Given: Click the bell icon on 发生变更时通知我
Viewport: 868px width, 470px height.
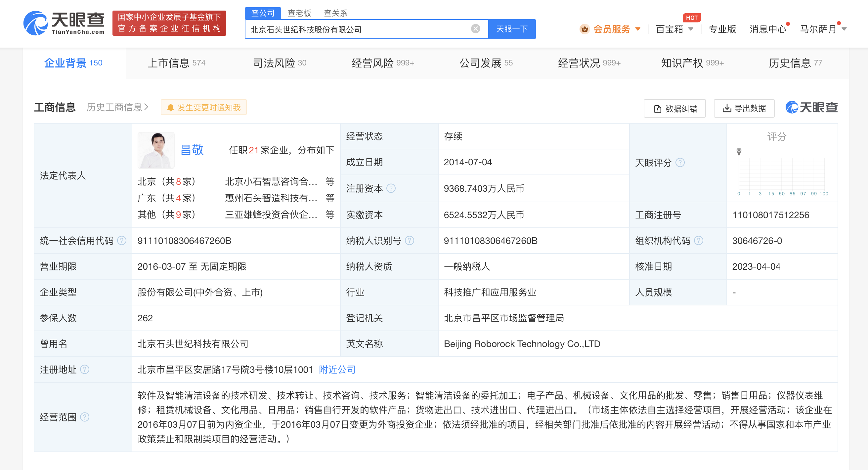Looking at the screenshot, I should [x=171, y=107].
